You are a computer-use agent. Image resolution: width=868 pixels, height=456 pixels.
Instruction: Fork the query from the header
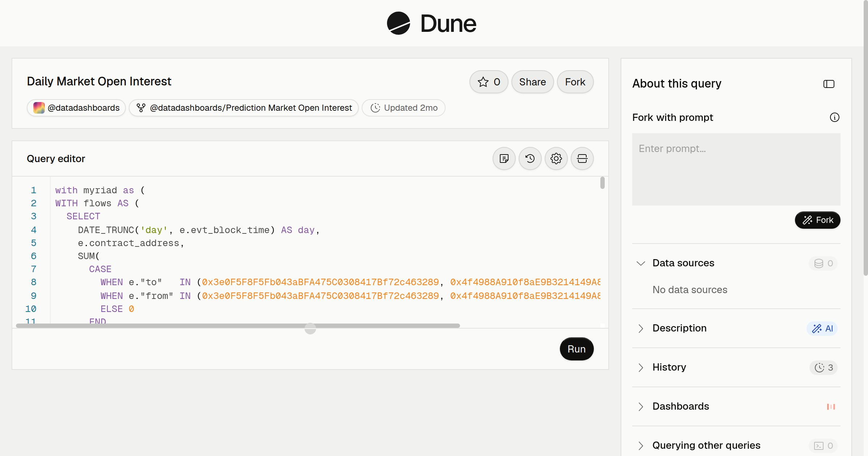575,82
